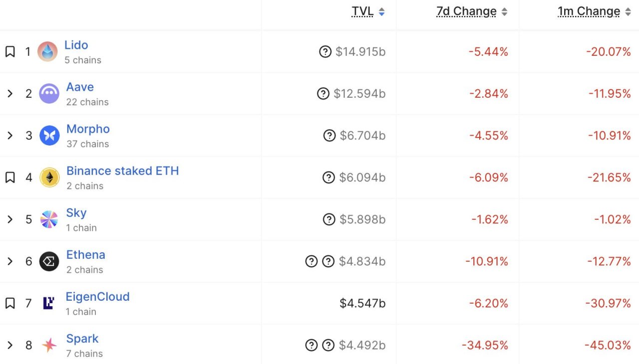
Task: Expand the Spark row chevron
Action: 9,345
